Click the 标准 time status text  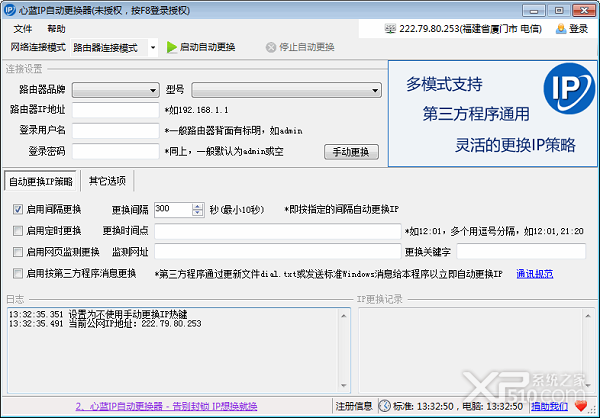(424, 406)
